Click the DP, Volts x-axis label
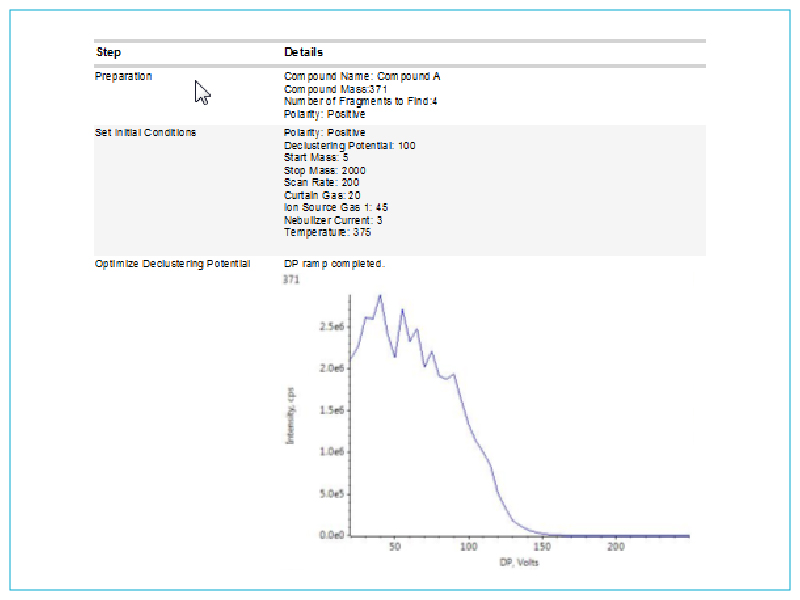Screen dimensions: 800x600 519,562
